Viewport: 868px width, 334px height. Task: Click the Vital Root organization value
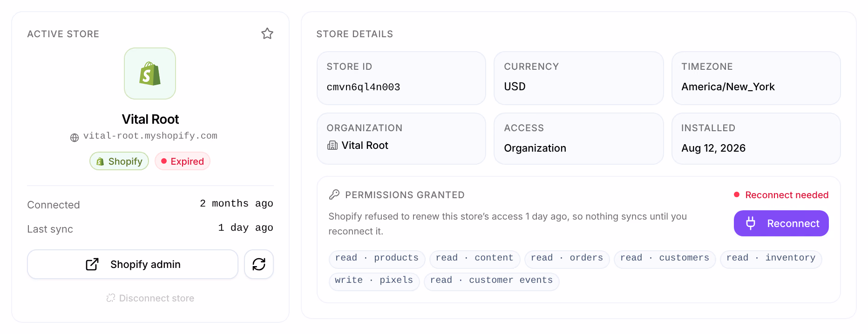click(365, 145)
